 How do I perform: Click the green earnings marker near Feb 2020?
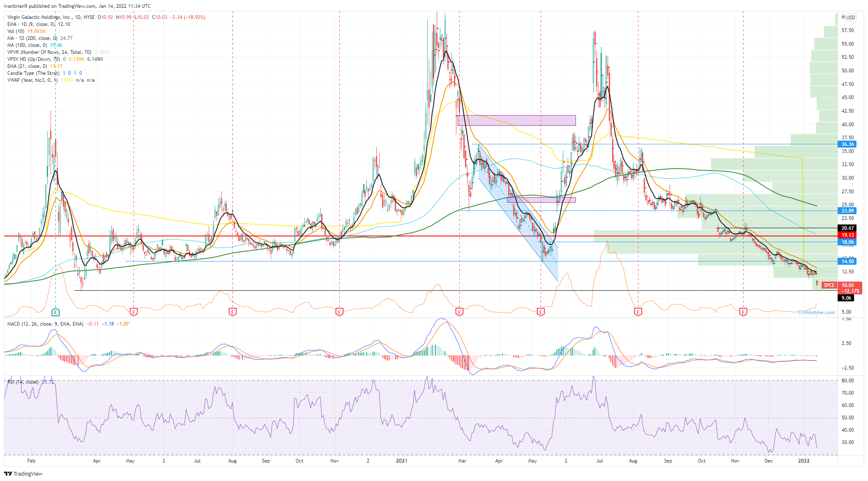click(x=55, y=312)
